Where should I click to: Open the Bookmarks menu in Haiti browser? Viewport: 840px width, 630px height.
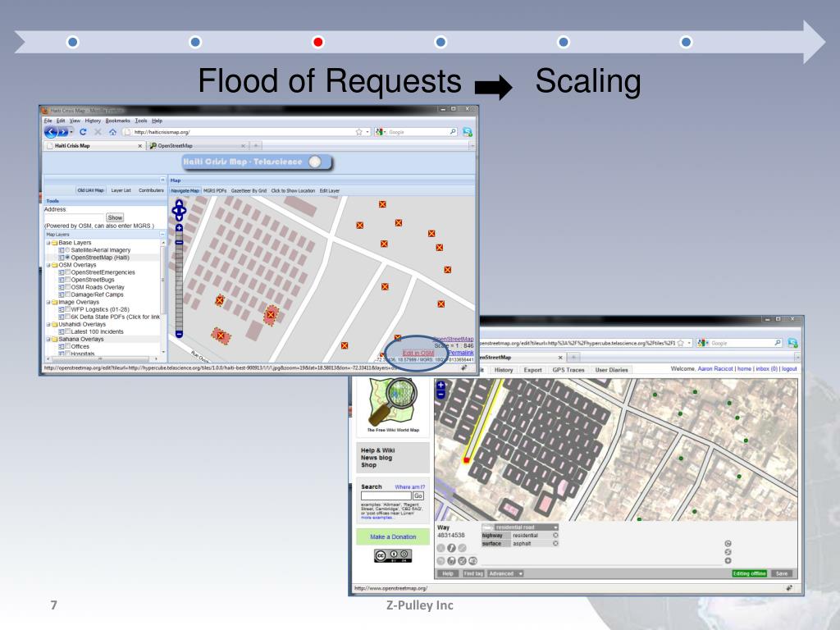pos(117,121)
